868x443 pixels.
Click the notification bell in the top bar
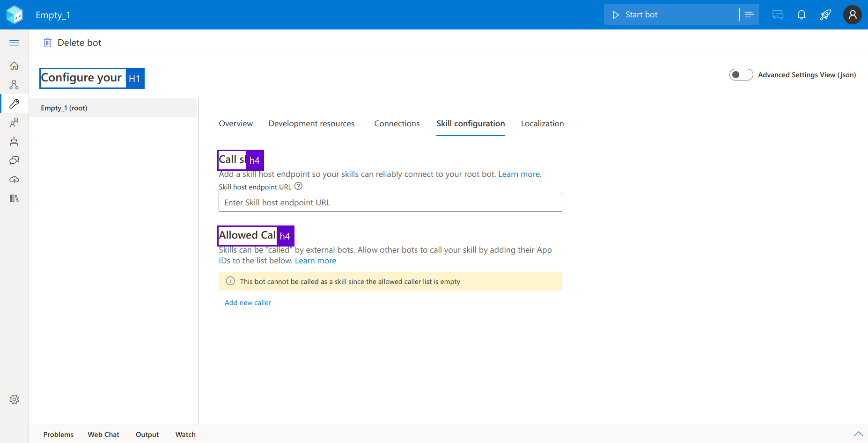click(x=802, y=15)
